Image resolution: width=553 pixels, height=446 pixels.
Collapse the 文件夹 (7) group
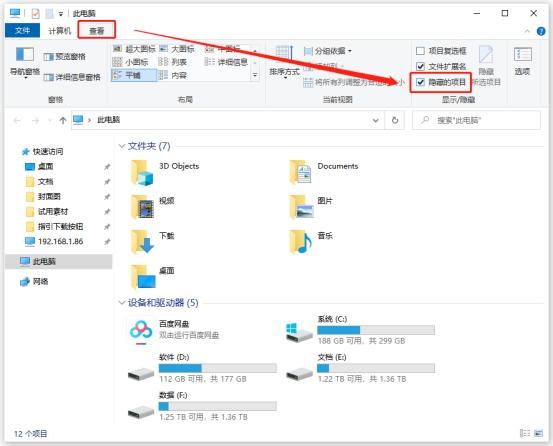[x=122, y=146]
